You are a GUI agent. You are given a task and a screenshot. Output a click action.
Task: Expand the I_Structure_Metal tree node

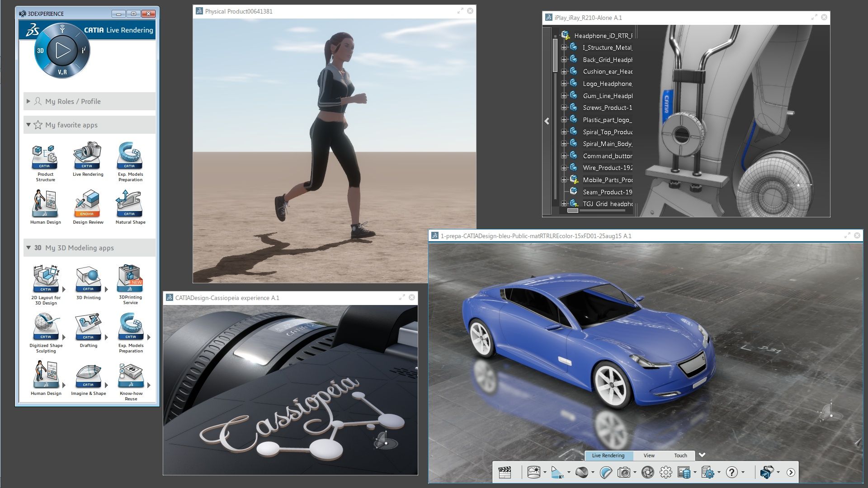tap(564, 47)
